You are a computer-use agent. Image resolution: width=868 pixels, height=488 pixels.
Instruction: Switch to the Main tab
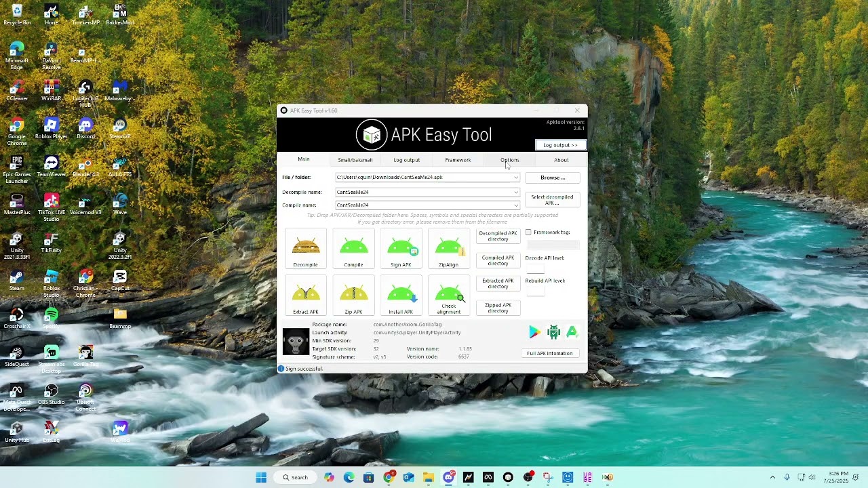pos(303,159)
